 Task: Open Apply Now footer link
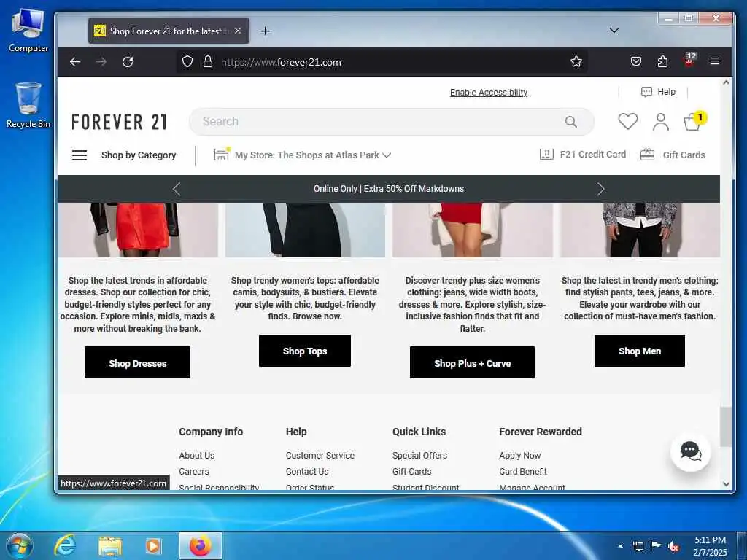click(x=519, y=455)
